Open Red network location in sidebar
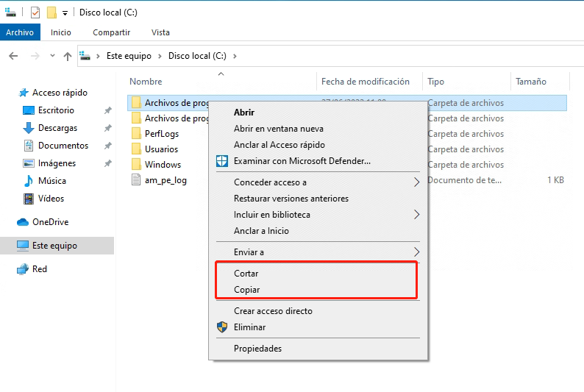This screenshot has height=392, width=584. coord(40,269)
